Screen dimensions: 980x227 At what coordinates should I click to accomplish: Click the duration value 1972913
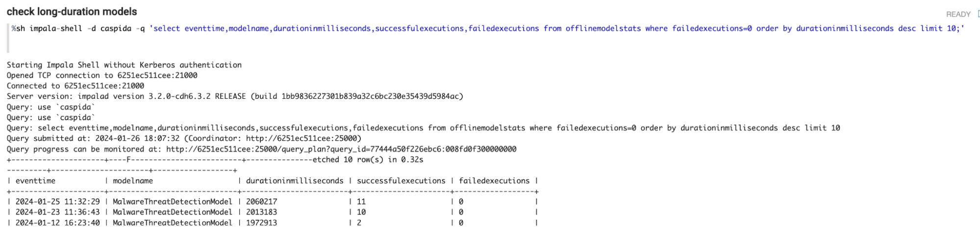[261, 223]
